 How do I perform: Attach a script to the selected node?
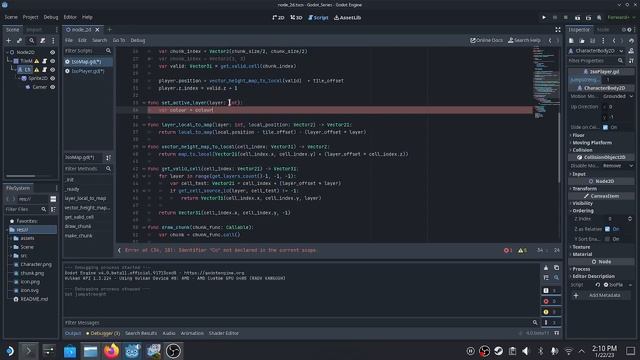click(42, 40)
